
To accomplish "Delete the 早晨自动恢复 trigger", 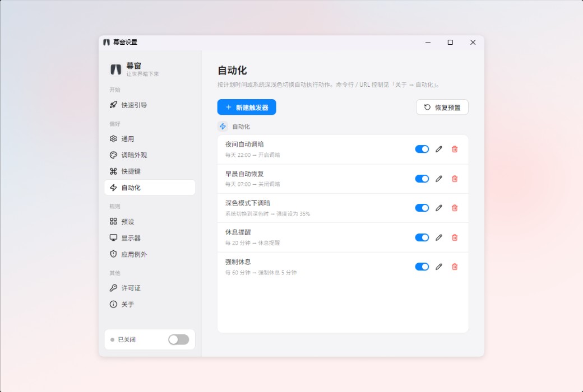I will 455,179.
